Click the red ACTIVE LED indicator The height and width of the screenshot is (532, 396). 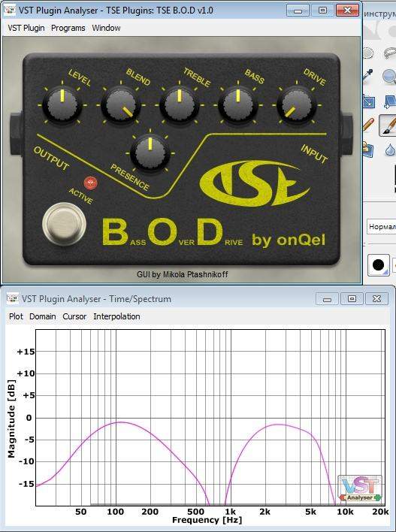[x=91, y=183]
